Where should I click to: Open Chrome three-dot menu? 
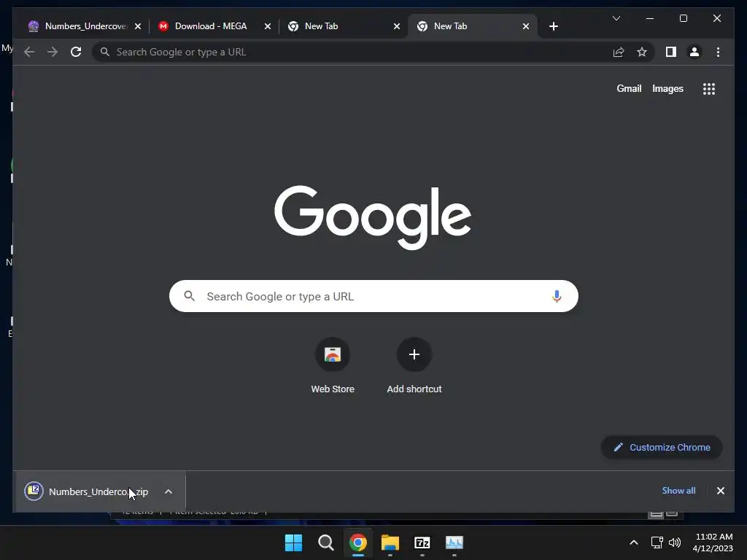[x=718, y=52]
